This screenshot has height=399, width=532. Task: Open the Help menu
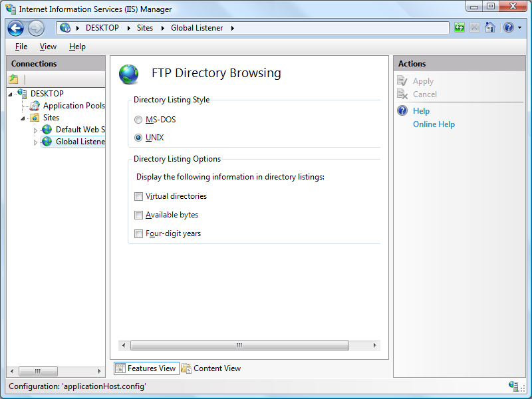pos(77,47)
